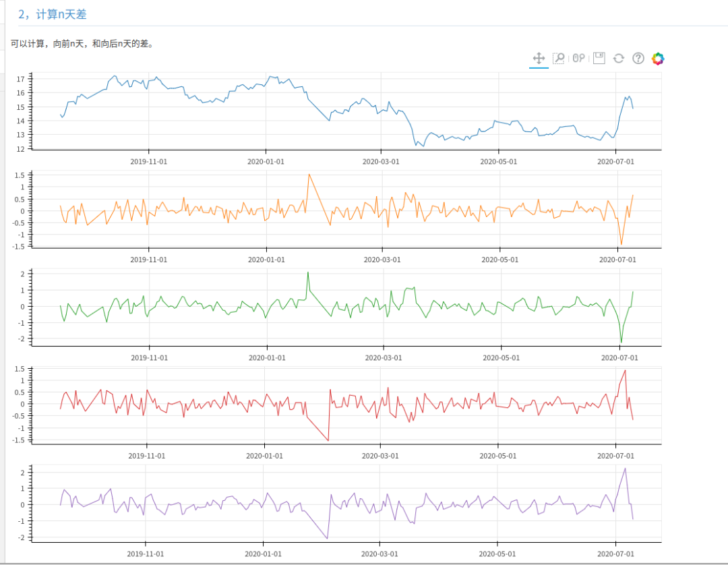
Task: Activate the Pan tool in the plot toolbar
Action: pyautogui.click(x=539, y=59)
